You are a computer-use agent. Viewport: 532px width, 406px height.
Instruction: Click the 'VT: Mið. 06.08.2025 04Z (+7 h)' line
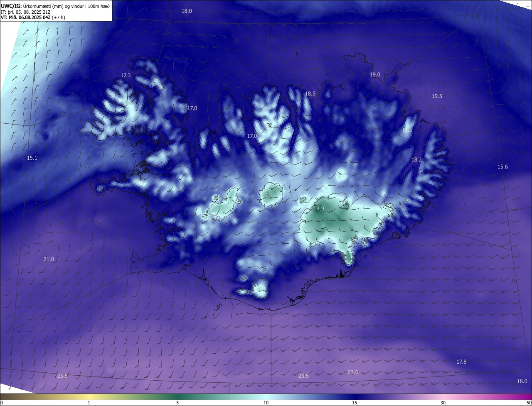click(x=33, y=17)
